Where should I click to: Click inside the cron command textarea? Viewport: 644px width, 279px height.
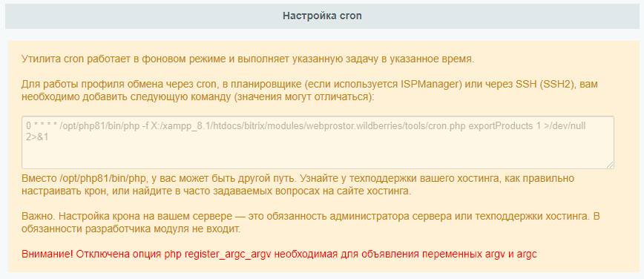pyautogui.click(x=318, y=142)
